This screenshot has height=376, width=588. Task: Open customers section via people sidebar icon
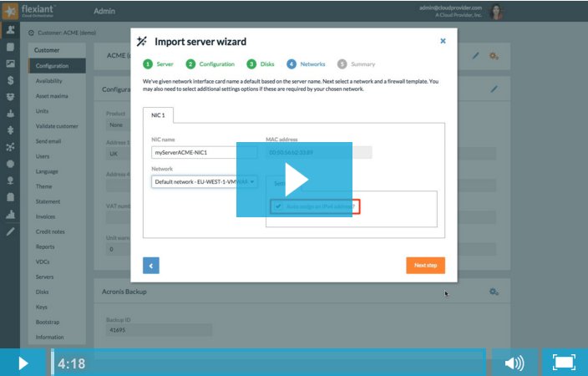(11, 29)
